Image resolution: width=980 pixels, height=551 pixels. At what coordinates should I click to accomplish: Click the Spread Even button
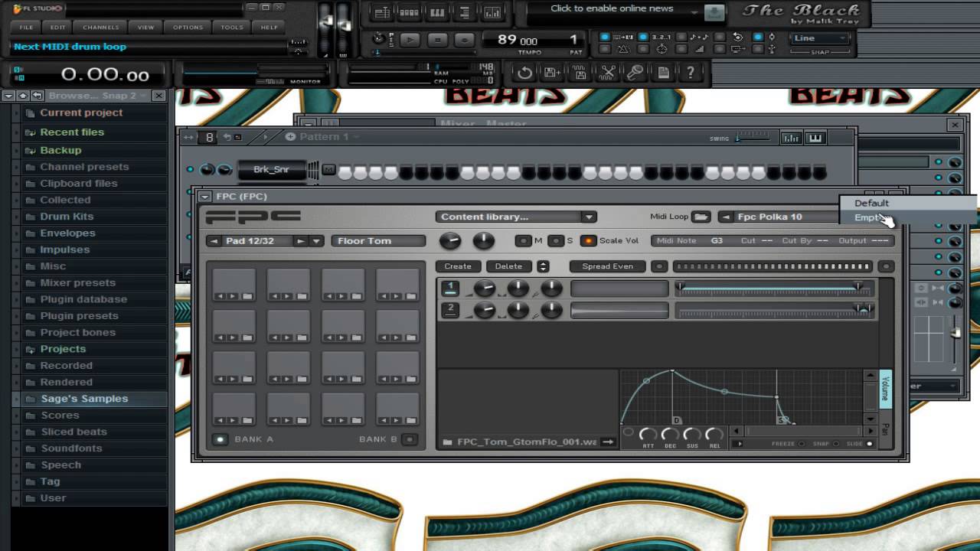608,266
